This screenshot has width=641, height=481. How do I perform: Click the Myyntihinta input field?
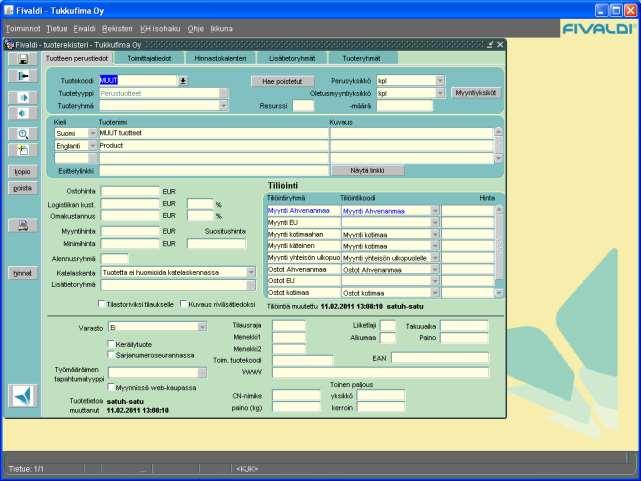pyautogui.click(x=130, y=231)
